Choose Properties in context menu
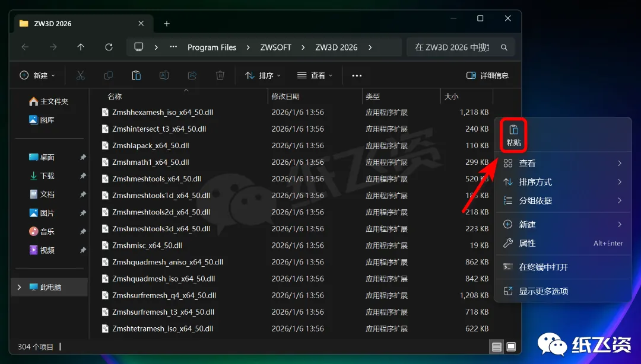The image size is (641, 364). (563, 244)
